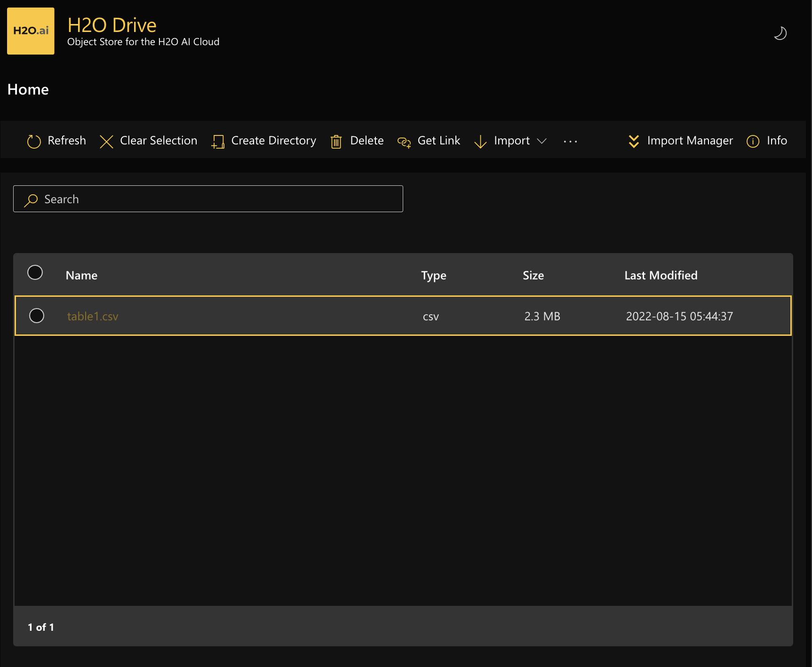Click the Import down-arrow icon
812x667 pixels.
tap(480, 141)
